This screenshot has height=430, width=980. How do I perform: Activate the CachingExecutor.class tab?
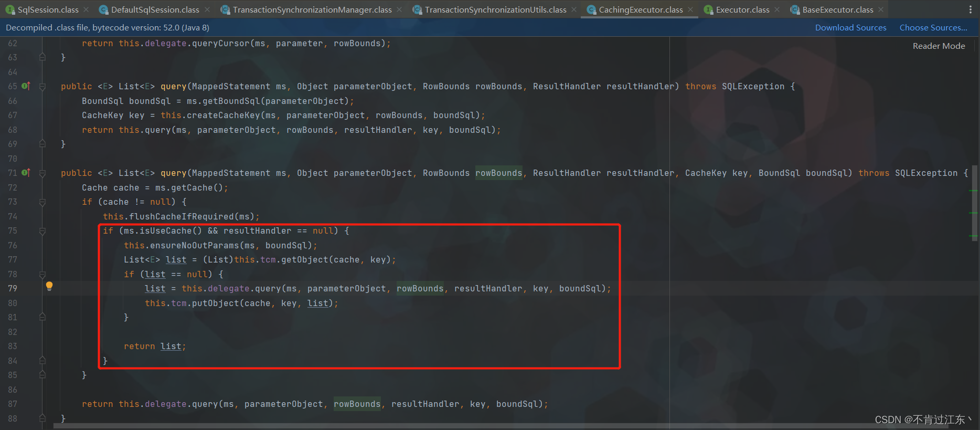[x=641, y=9]
